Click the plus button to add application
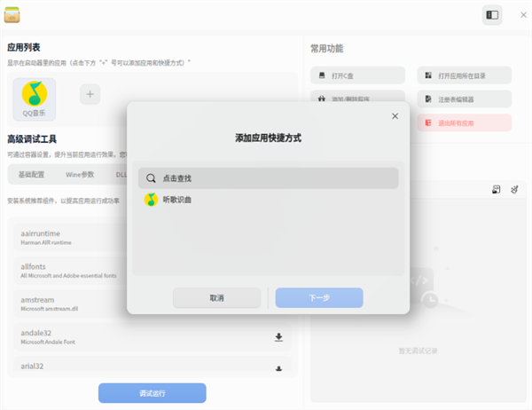Viewport: 532px width, 410px height. click(90, 93)
